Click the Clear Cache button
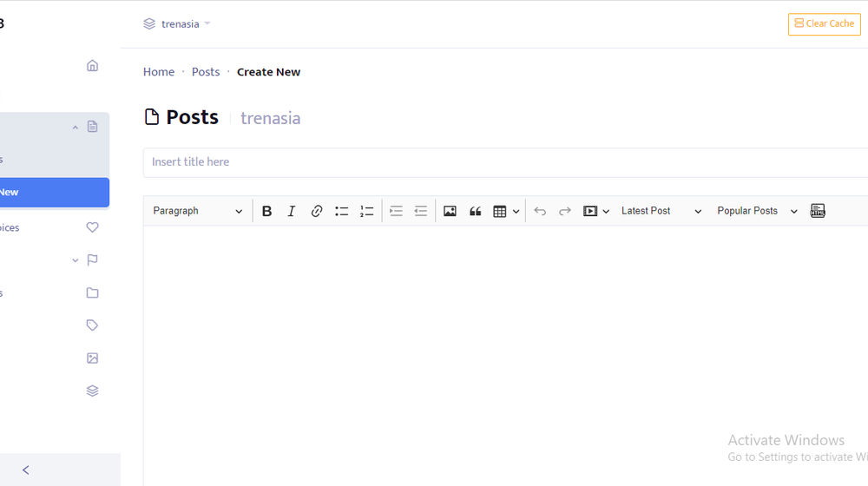This screenshot has width=868, height=486. click(825, 23)
